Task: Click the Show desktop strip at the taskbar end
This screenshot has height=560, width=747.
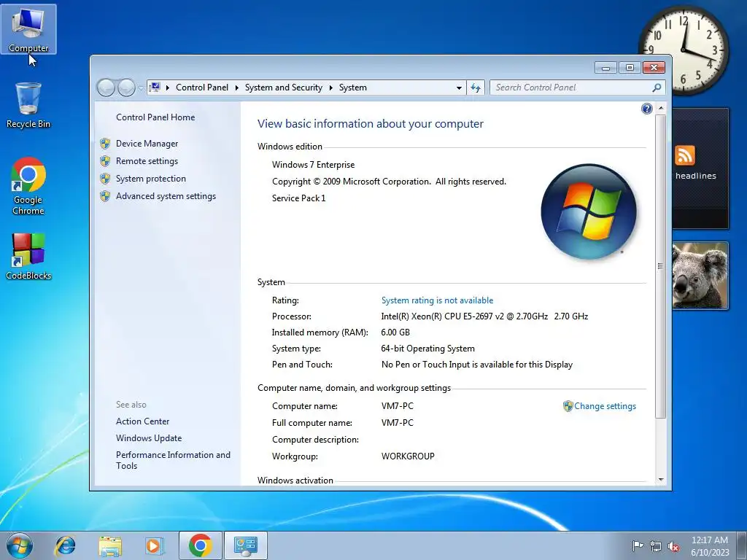Action: (743, 545)
